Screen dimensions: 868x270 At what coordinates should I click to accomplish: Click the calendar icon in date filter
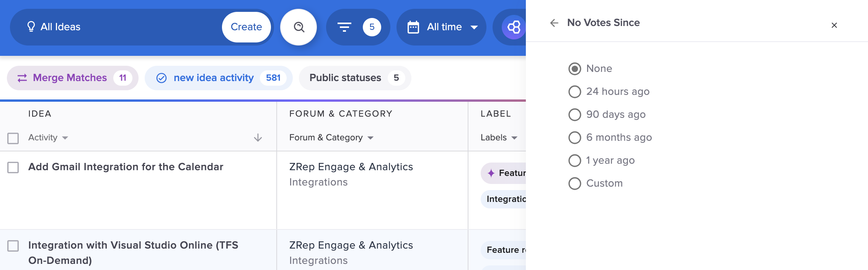[x=413, y=27]
